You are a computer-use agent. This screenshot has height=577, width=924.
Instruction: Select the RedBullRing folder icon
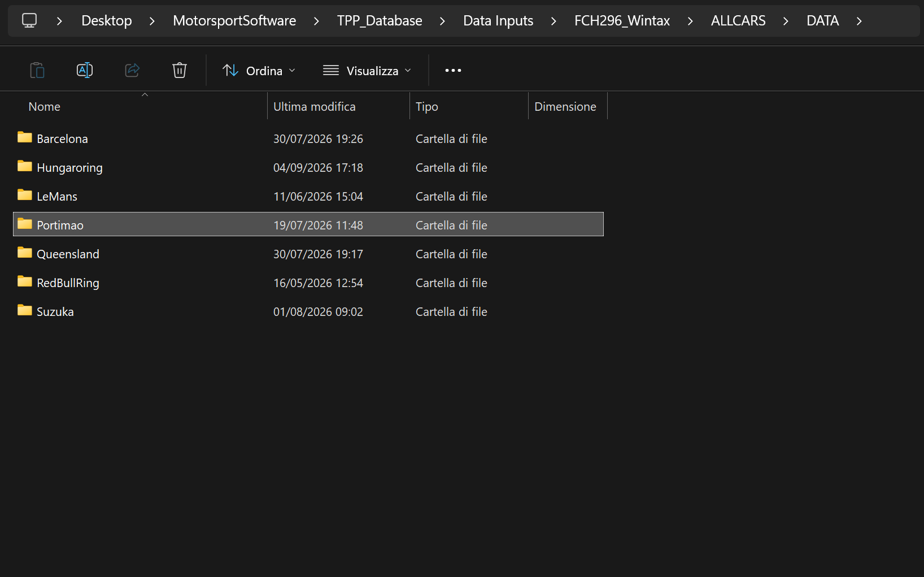point(25,281)
